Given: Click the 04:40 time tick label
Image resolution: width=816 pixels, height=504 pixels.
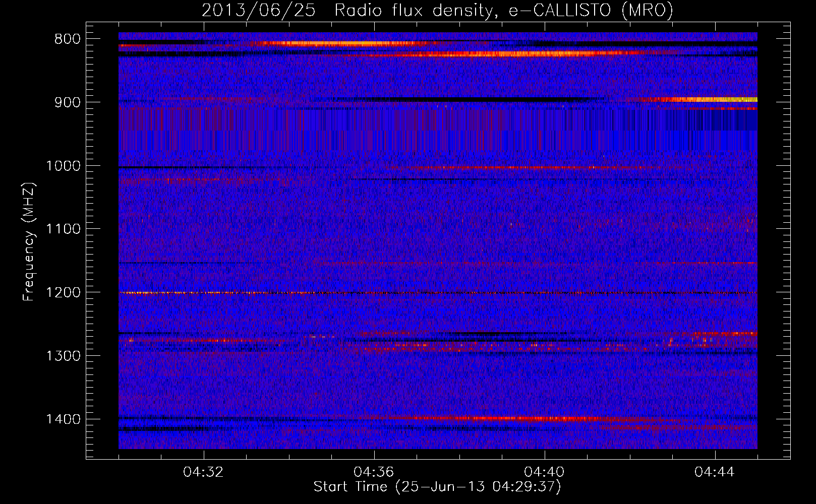Looking at the screenshot, I should [545, 472].
